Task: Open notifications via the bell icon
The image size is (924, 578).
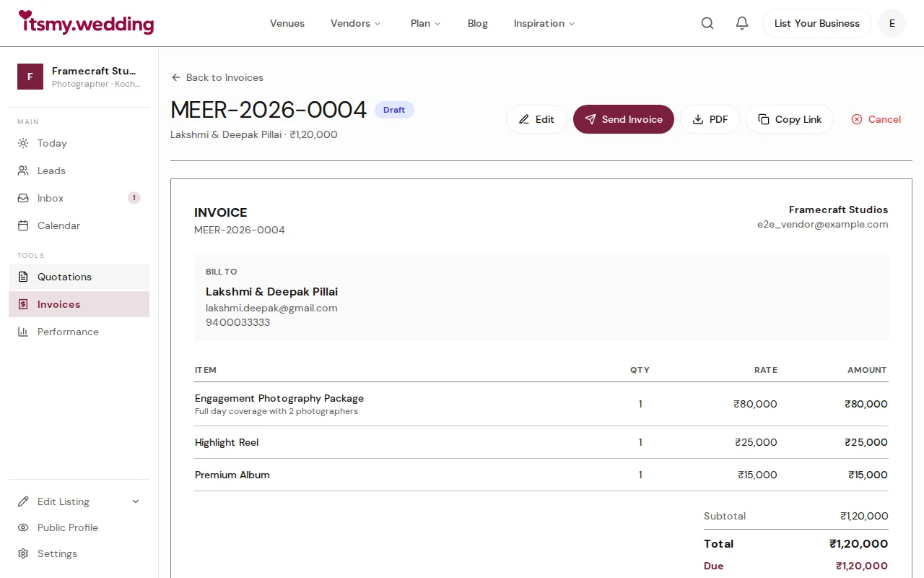Action: tap(741, 22)
